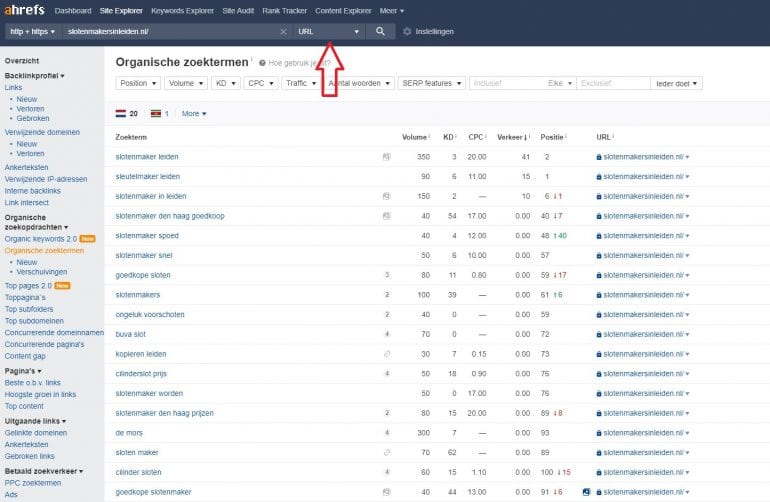Screen dimensions: 770x502
Task: Click SERP features count for cilinder sloten
Action: pyautogui.click(x=387, y=472)
